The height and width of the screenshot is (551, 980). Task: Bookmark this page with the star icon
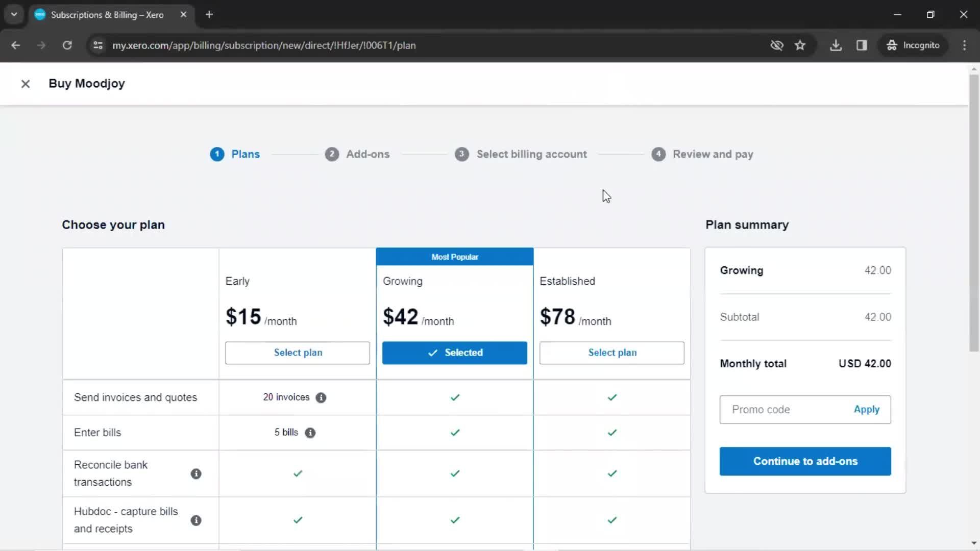[x=800, y=45]
